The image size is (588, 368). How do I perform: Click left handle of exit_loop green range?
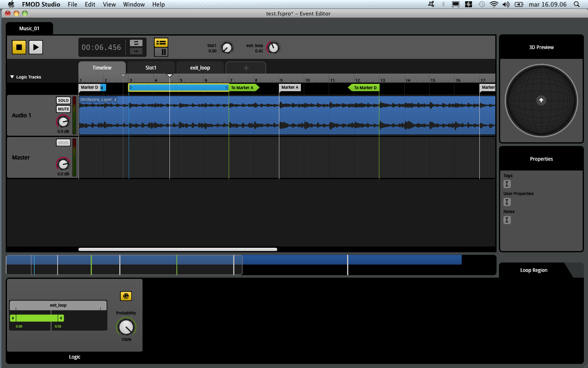pos(13,318)
